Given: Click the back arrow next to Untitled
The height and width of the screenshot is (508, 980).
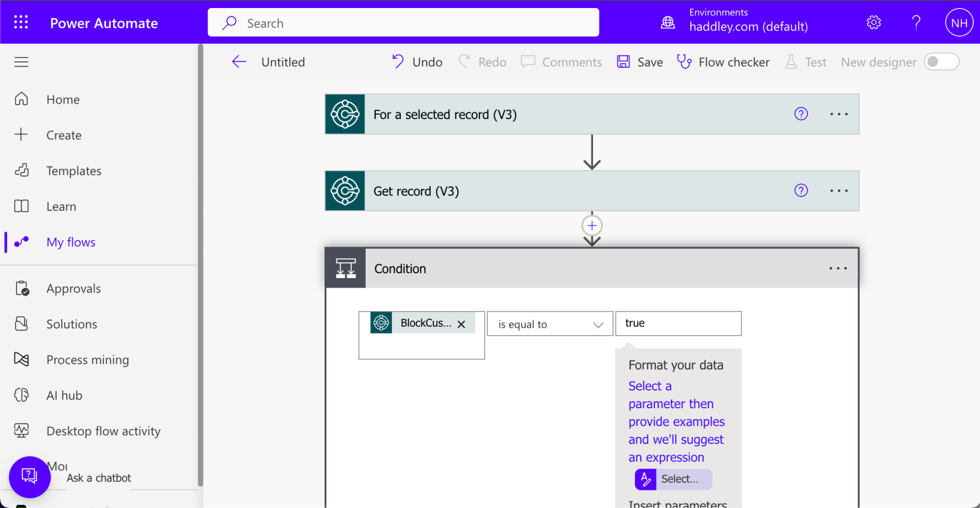Looking at the screenshot, I should coord(239,62).
